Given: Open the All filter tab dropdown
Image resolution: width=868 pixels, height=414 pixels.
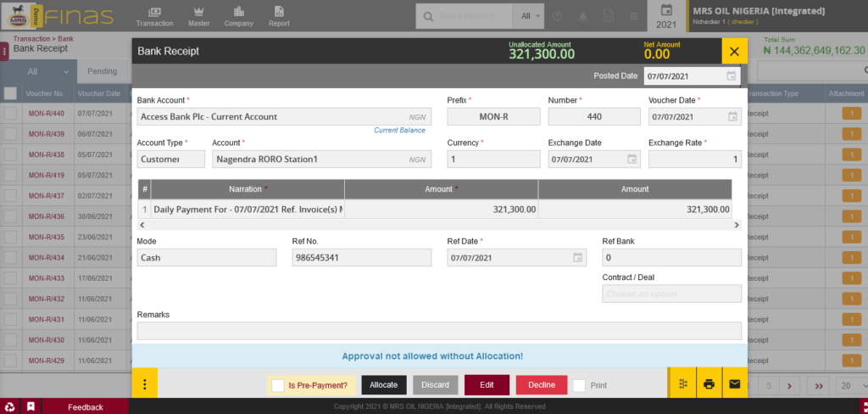Looking at the screenshot, I should click(48, 72).
